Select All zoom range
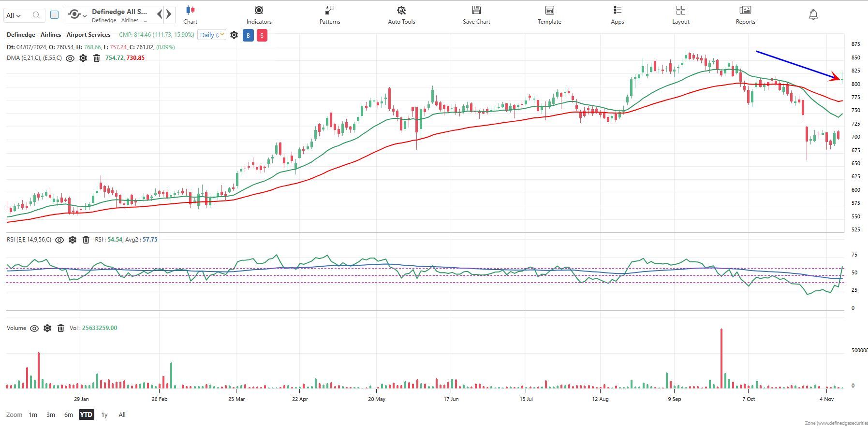The width and height of the screenshot is (868, 429). click(x=122, y=415)
